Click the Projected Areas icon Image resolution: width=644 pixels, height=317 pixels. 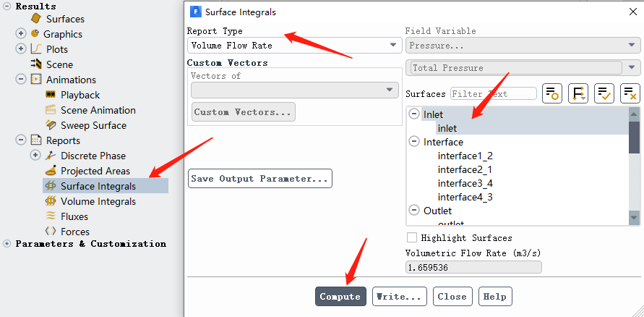point(51,171)
